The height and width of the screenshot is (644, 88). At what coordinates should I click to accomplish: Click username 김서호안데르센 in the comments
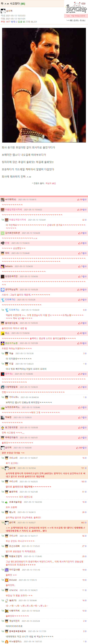pyautogui.click(x=12, y=233)
